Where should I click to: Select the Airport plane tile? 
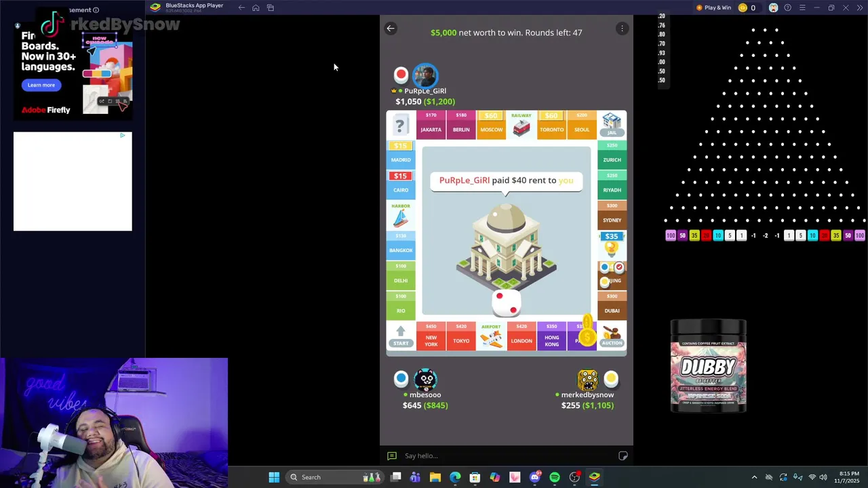[491, 336]
